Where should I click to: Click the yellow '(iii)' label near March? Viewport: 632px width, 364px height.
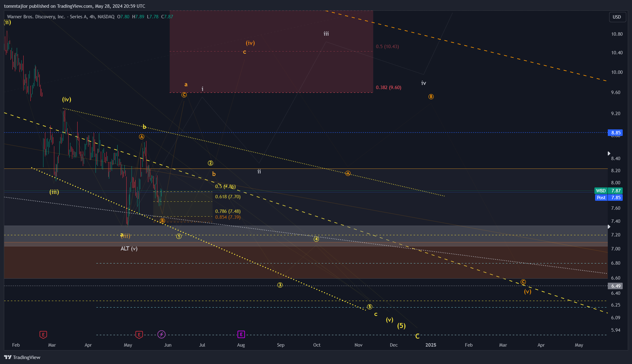point(54,192)
